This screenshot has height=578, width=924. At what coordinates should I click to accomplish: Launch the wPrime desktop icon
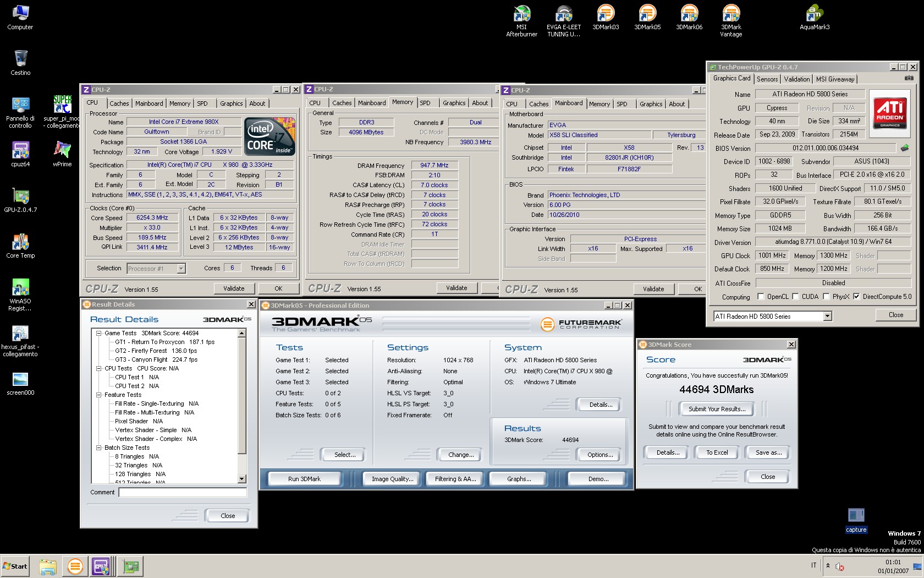click(x=62, y=154)
